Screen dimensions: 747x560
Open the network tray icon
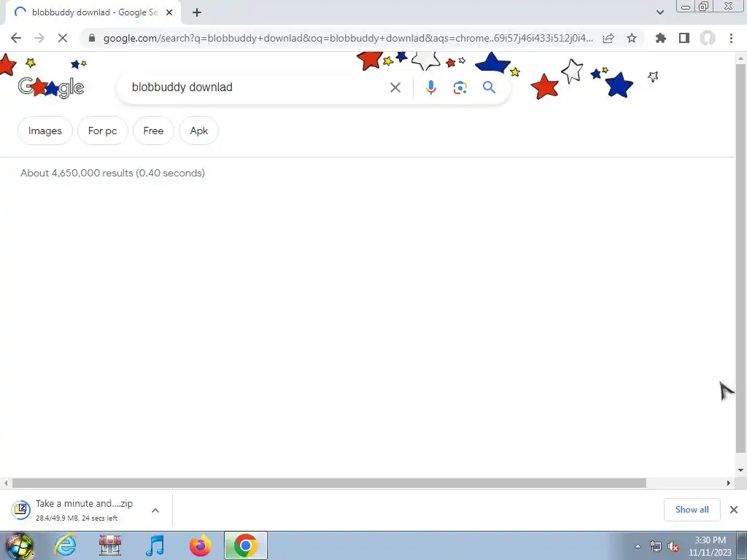(656, 546)
